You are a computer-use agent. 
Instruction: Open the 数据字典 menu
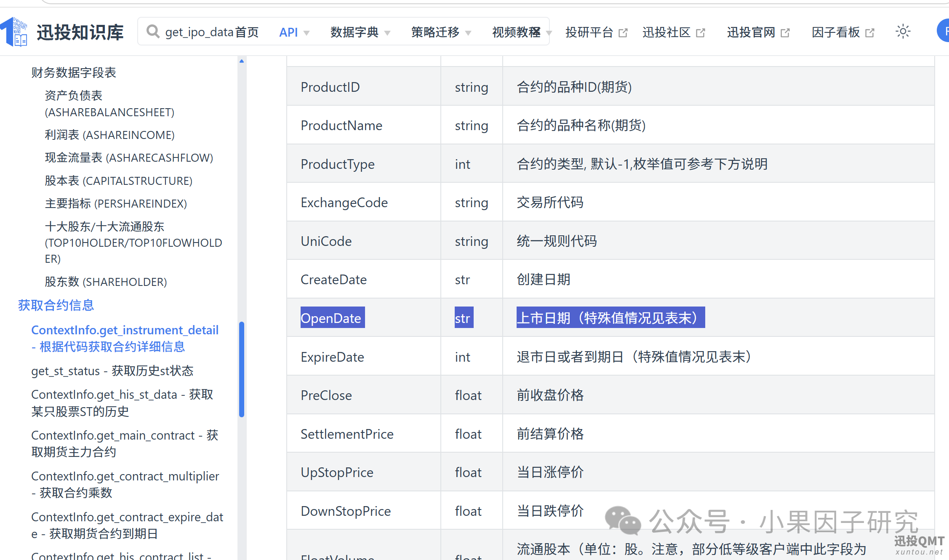pos(355,32)
